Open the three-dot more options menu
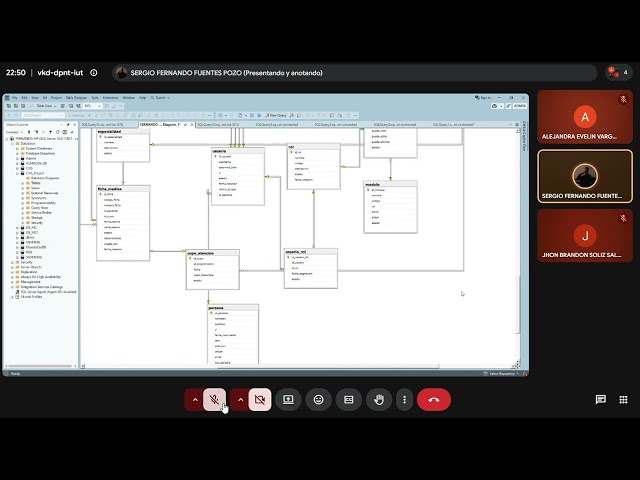 (404, 400)
